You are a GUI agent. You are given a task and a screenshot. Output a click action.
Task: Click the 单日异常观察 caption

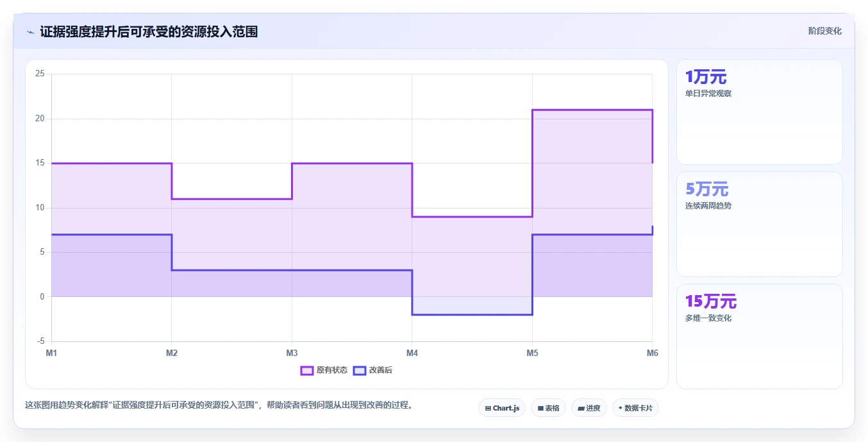708,94
